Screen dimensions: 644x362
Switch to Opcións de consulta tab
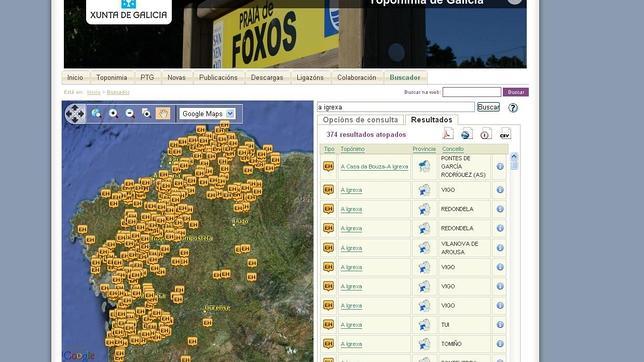[x=360, y=120]
